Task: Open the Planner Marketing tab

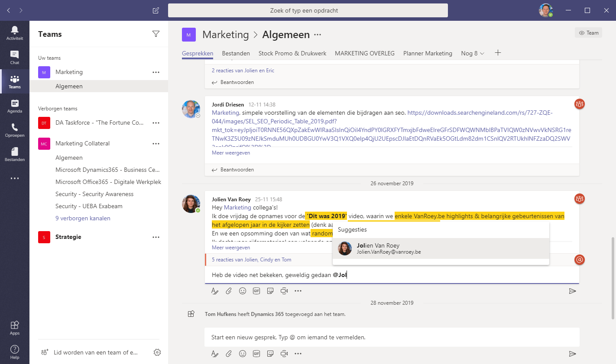Action: tap(428, 53)
